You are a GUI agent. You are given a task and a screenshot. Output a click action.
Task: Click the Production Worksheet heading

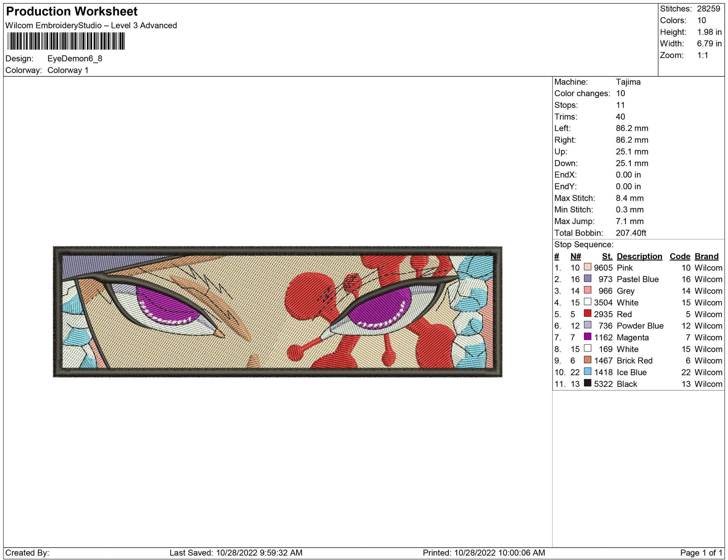[72, 11]
